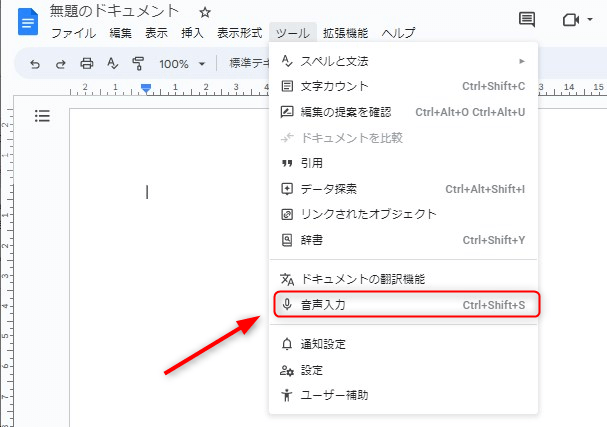607x427 pixels.
Task: Click the translate document icon
Action: coord(287,279)
